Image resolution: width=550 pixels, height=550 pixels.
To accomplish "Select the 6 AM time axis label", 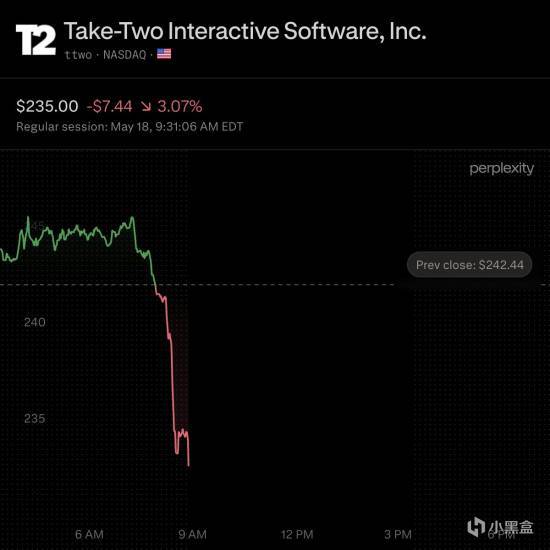I will (x=89, y=535).
